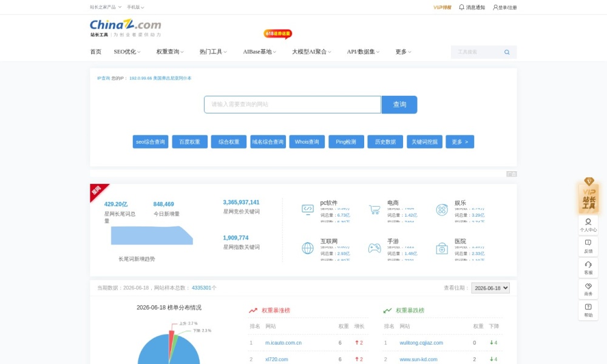Open the xl720.com link
Image resolution: width=607 pixels, height=364 pixels.
point(276,359)
